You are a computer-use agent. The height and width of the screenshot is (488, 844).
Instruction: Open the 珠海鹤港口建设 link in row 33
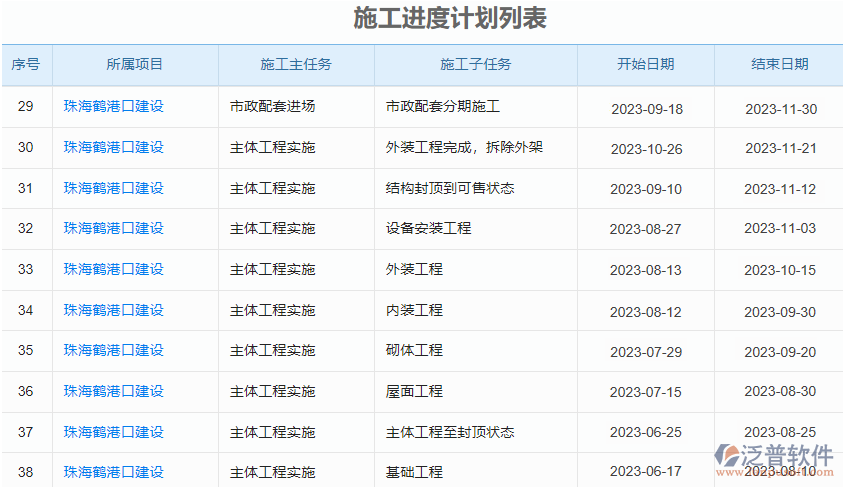click(114, 270)
